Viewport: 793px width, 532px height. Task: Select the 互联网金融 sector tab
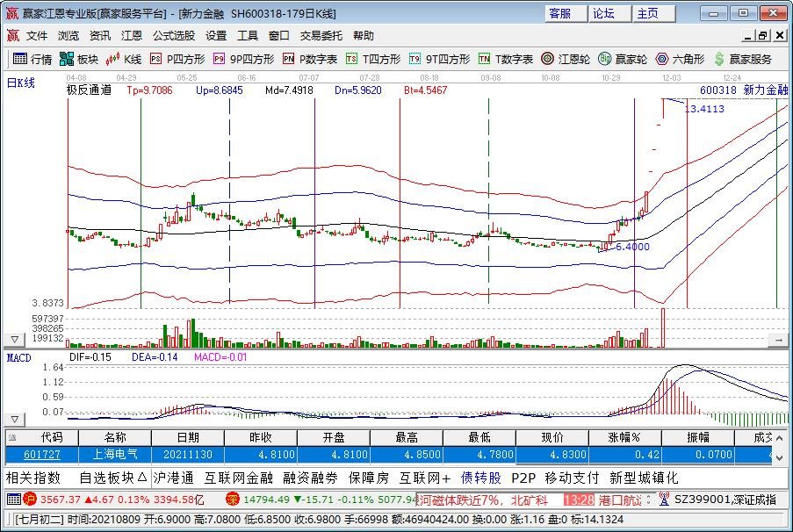coord(239,478)
